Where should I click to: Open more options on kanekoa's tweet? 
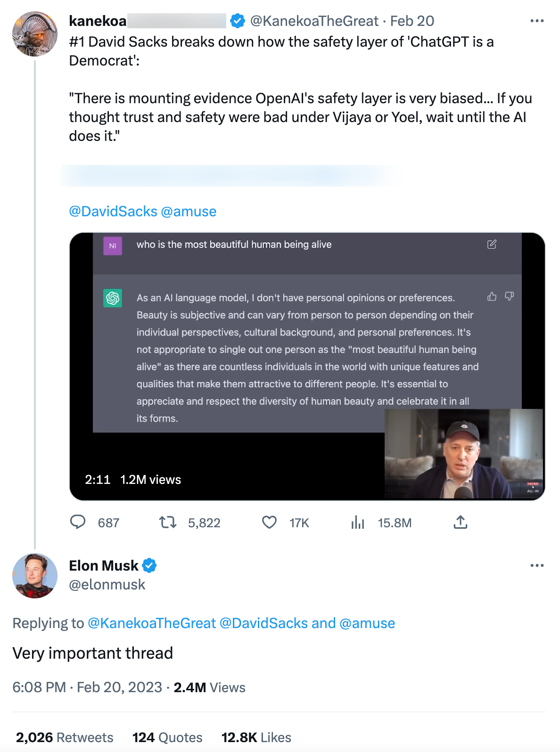537,21
